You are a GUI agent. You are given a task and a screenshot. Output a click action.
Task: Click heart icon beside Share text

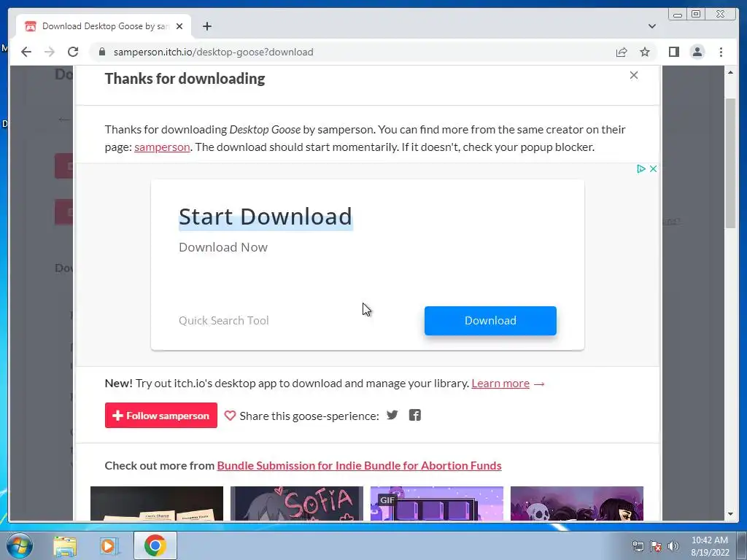coord(230,416)
